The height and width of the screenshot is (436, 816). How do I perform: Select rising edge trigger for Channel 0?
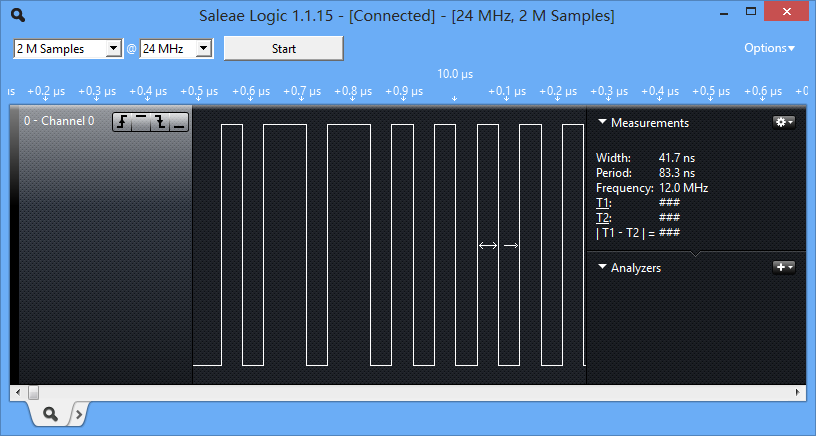coord(122,122)
